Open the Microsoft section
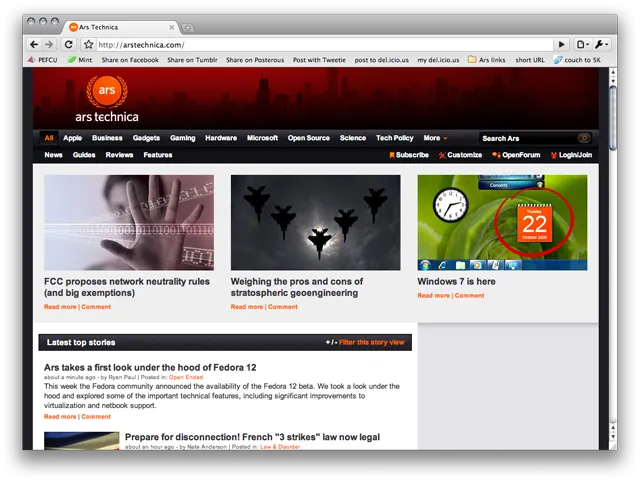 [x=262, y=138]
